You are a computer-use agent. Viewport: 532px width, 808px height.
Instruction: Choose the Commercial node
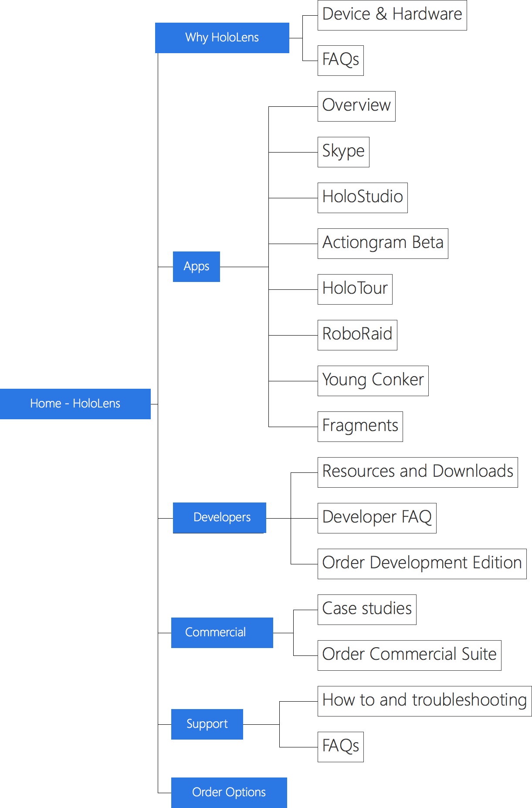coord(222,632)
